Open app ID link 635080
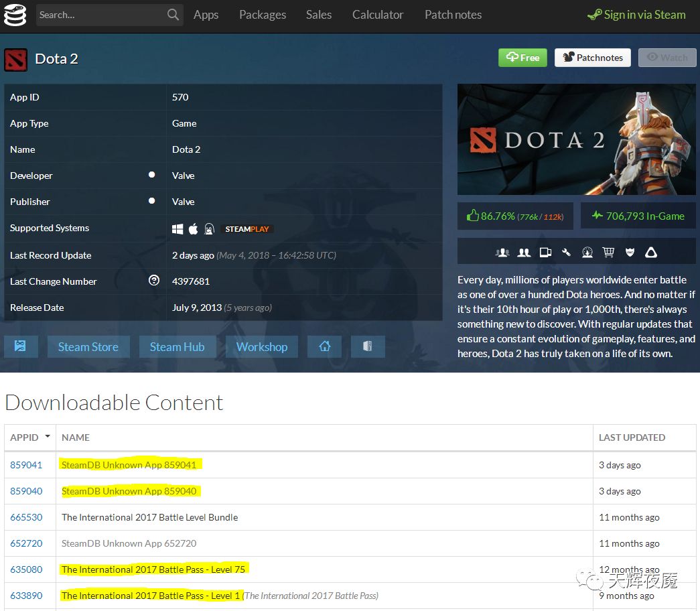 click(x=26, y=569)
